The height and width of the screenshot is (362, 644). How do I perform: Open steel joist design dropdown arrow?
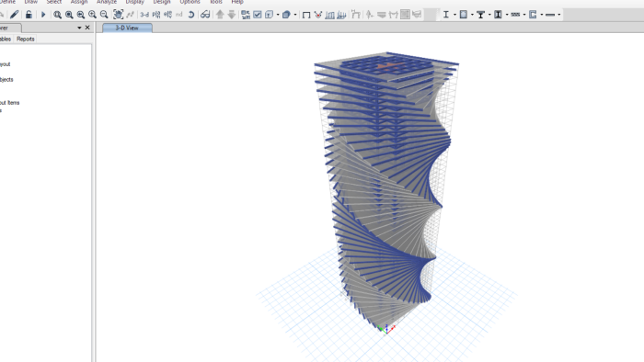[524, 15]
